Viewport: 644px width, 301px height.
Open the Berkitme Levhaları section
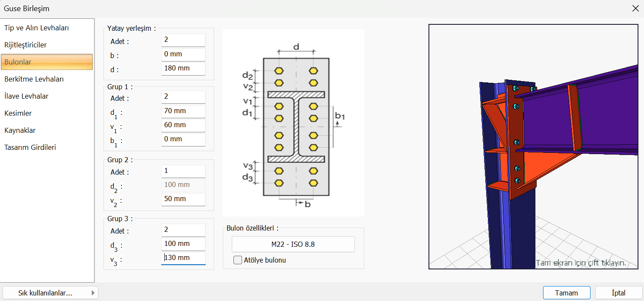click(x=34, y=79)
